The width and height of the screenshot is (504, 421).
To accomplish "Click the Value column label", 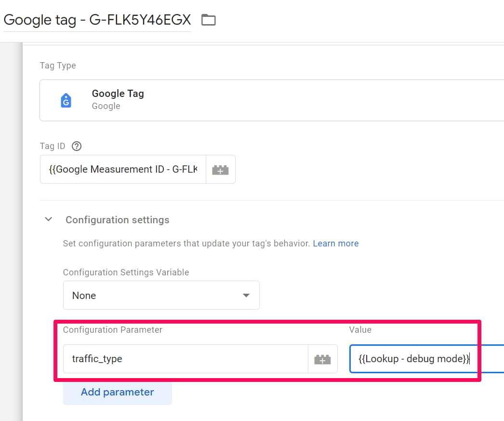I will (360, 330).
